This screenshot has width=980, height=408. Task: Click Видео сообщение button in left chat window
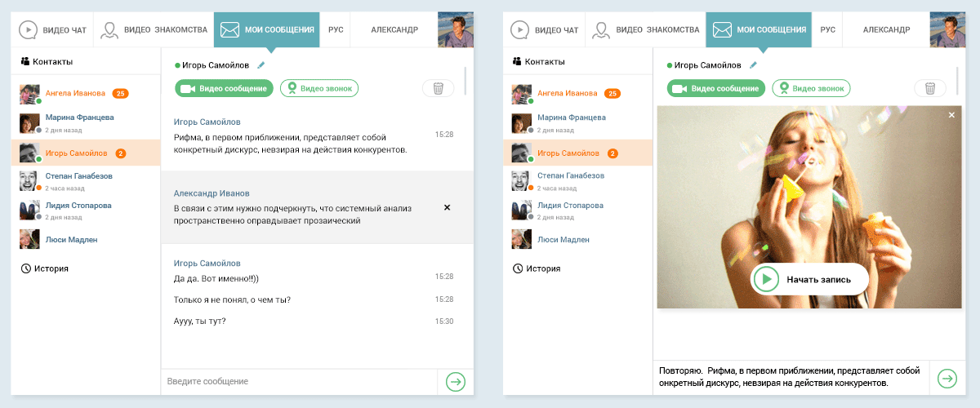coord(224,88)
